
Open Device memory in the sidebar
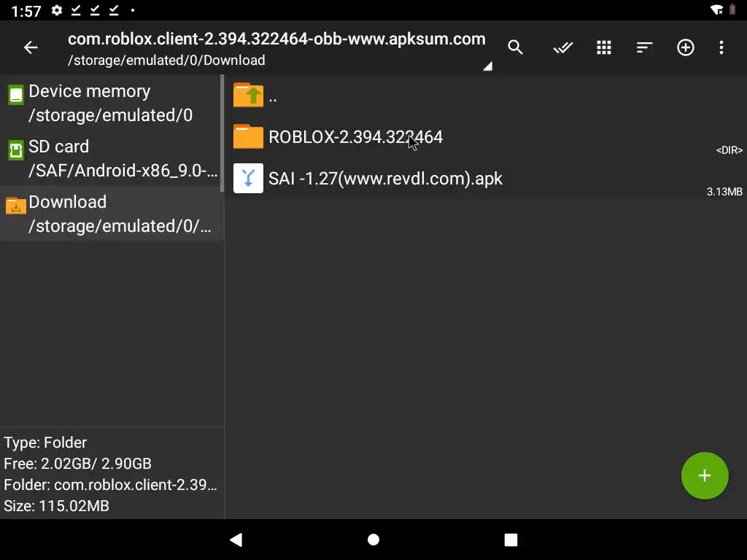pos(111,102)
